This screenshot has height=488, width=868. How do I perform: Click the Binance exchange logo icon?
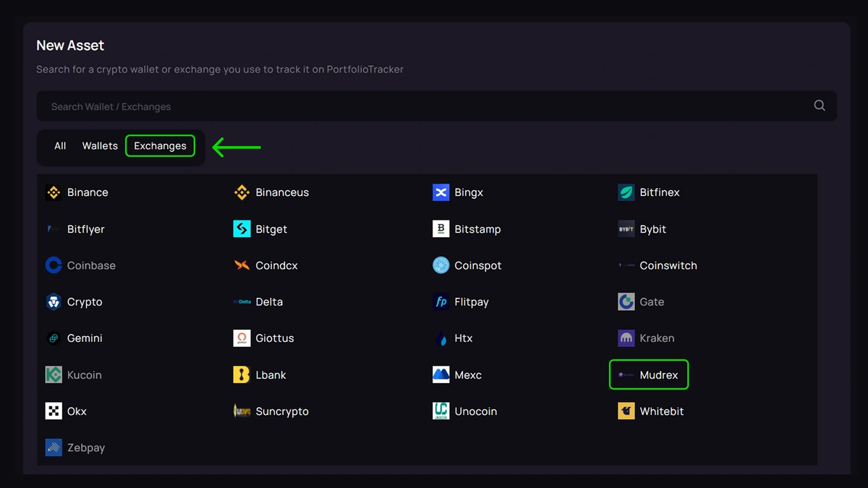click(x=54, y=192)
